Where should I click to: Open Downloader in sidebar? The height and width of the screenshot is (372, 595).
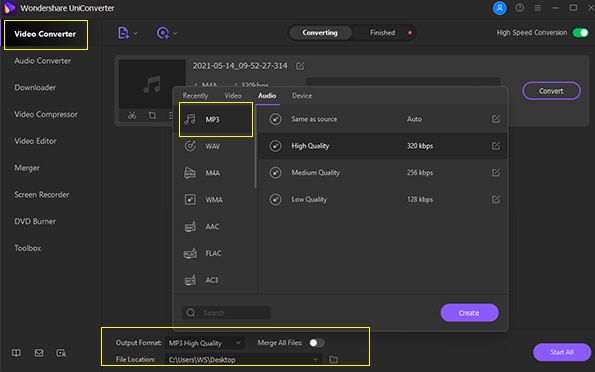35,87
